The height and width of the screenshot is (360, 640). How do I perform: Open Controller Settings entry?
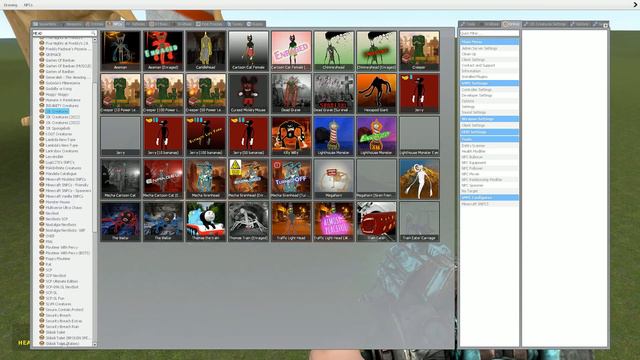pos(489,89)
